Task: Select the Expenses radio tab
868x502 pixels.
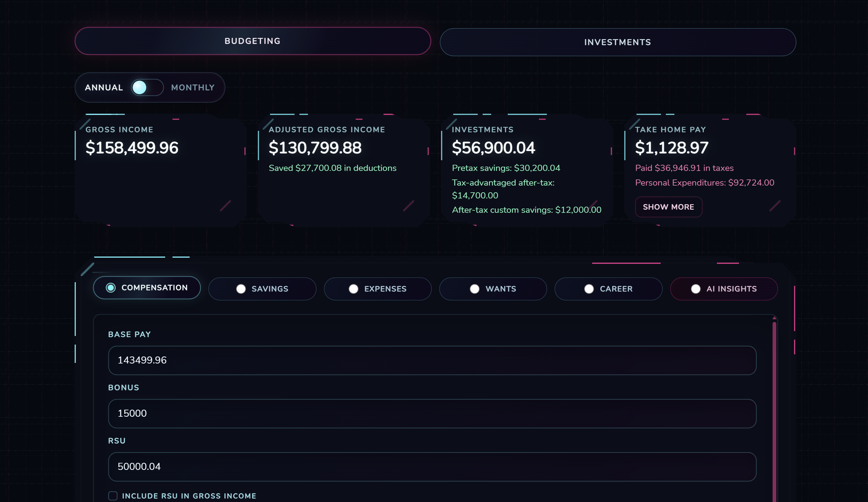Action: pos(377,289)
